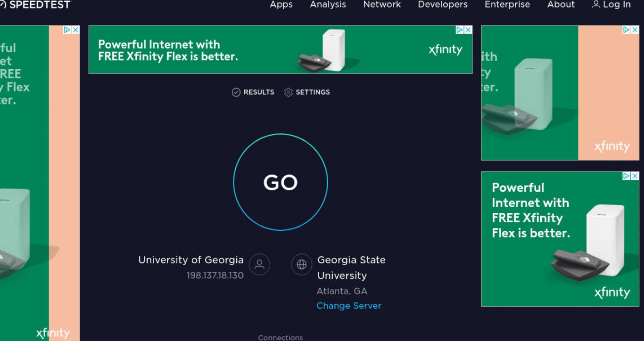Click the IP address 198.137.18.130
This screenshot has height=341, width=644.
click(215, 276)
